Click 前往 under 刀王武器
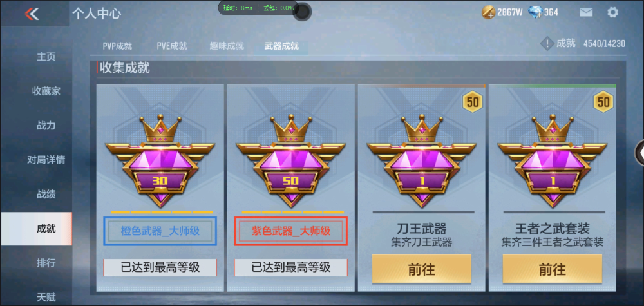This screenshot has height=306, width=644. (421, 269)
